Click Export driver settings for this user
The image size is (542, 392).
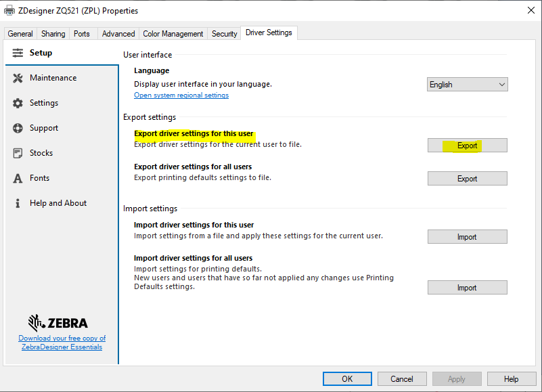466,145
